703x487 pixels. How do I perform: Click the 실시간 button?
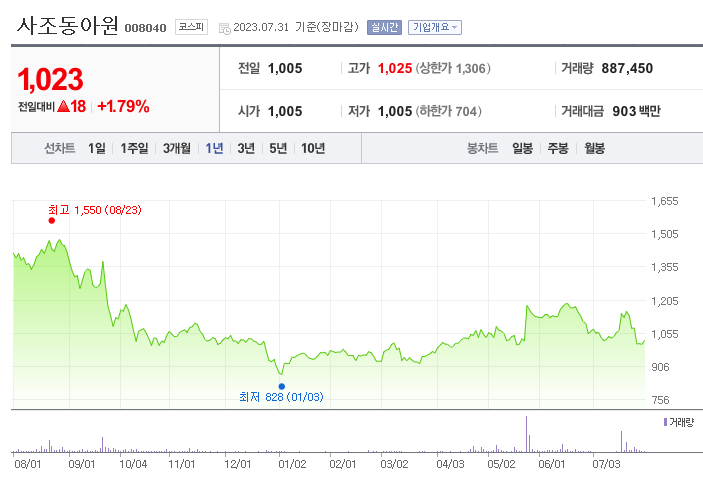click(384, 27)
